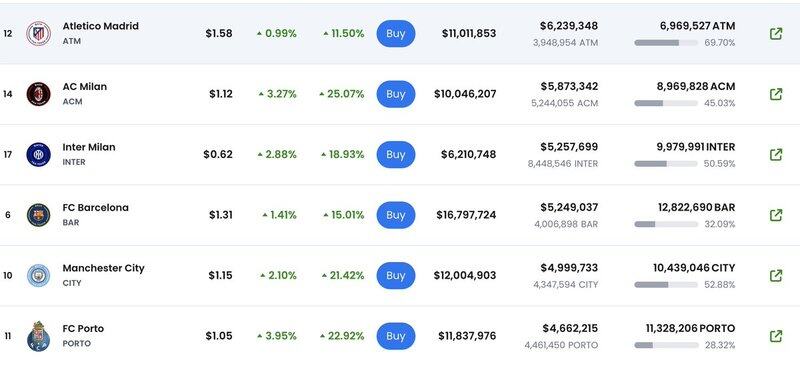Viewport: 800px width, 366px height.
Task: Buy the AC Milan ACM token
Action: click(396, 94)
